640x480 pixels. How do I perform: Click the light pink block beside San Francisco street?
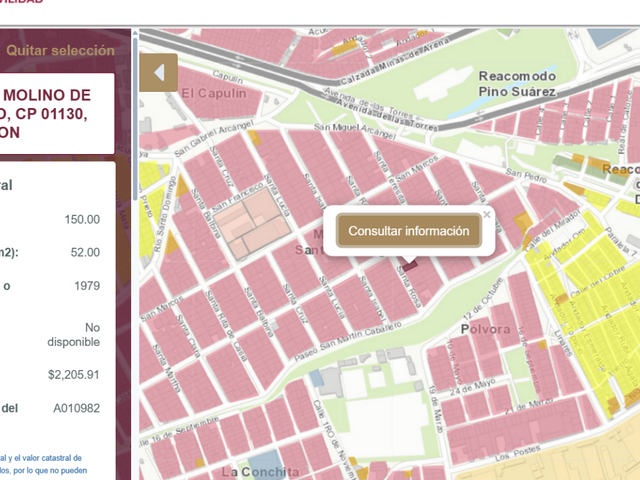pyautogui.click(x=252, y=222)
